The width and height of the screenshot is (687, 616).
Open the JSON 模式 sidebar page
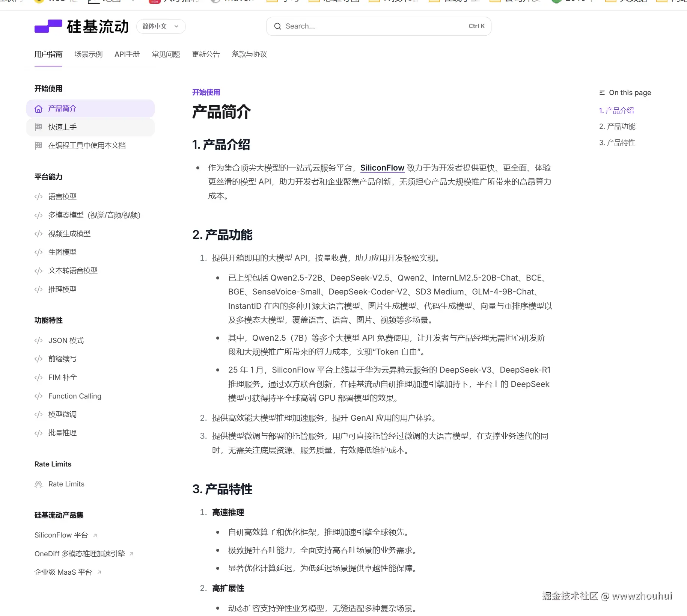point(90,340)
